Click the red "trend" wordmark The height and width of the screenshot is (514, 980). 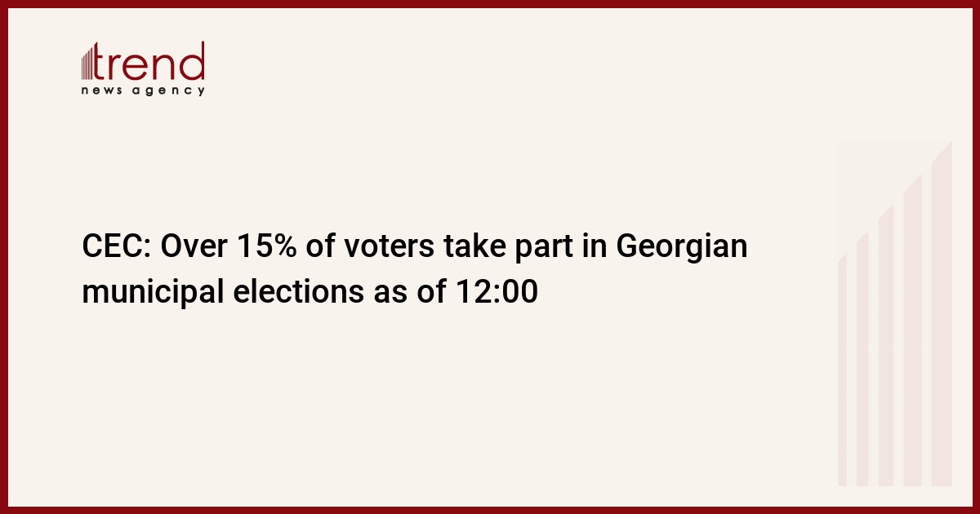[x=150, y=61]
